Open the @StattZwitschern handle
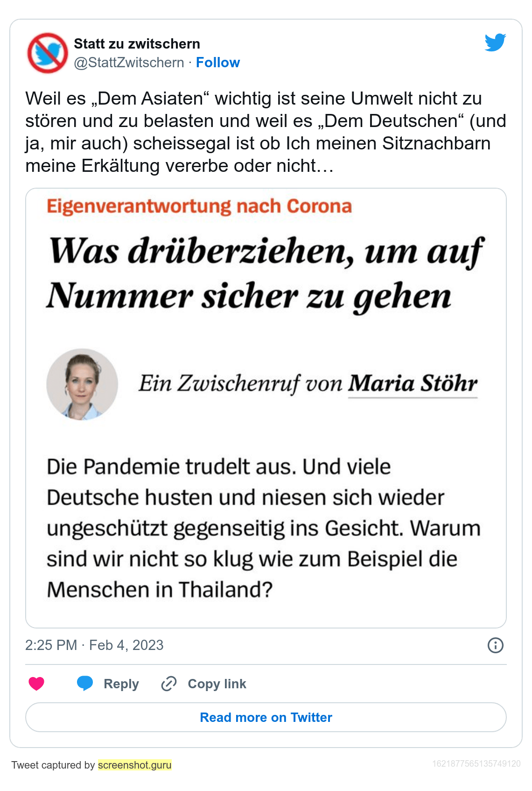 coord(129,63)
